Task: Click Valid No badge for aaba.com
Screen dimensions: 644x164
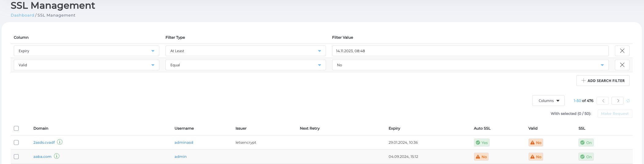Action: (536, 157)
